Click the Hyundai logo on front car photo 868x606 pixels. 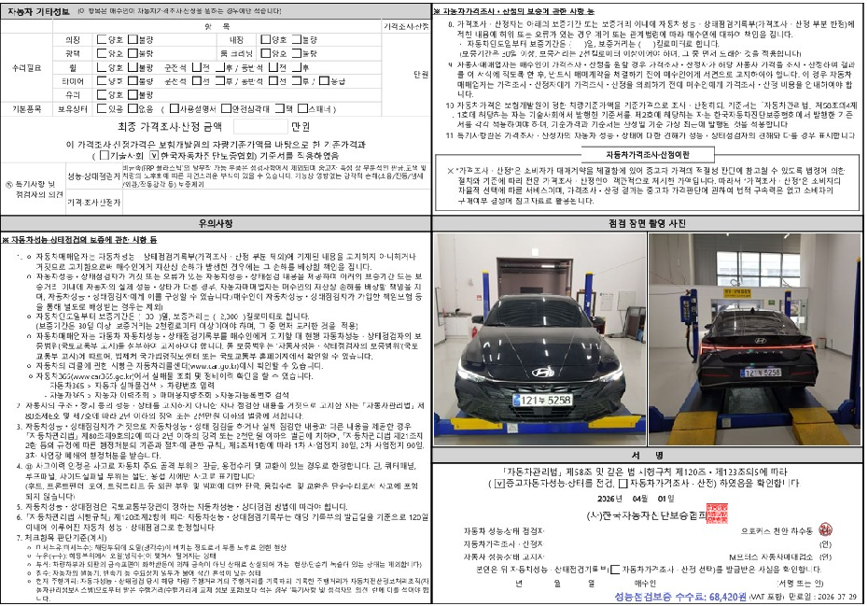(542, 373)
